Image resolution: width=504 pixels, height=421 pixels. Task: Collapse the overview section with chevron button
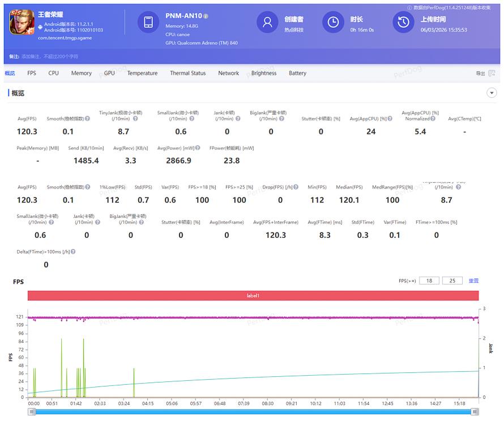[492, 93]
